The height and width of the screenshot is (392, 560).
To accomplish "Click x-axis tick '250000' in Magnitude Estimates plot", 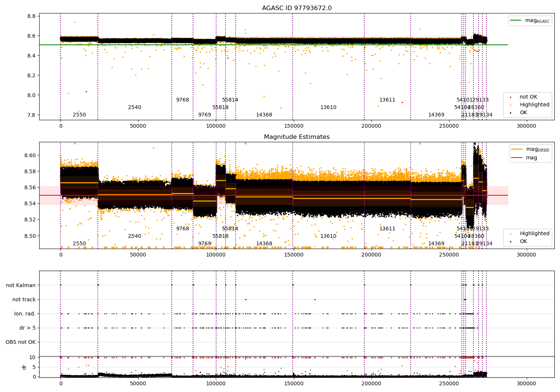I will click(449, 255).
